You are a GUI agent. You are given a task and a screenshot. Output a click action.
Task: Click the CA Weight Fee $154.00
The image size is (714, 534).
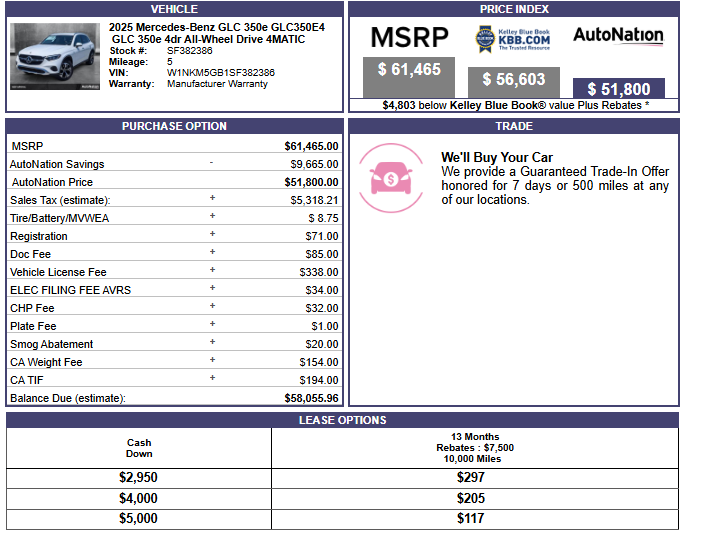[319, 362]
